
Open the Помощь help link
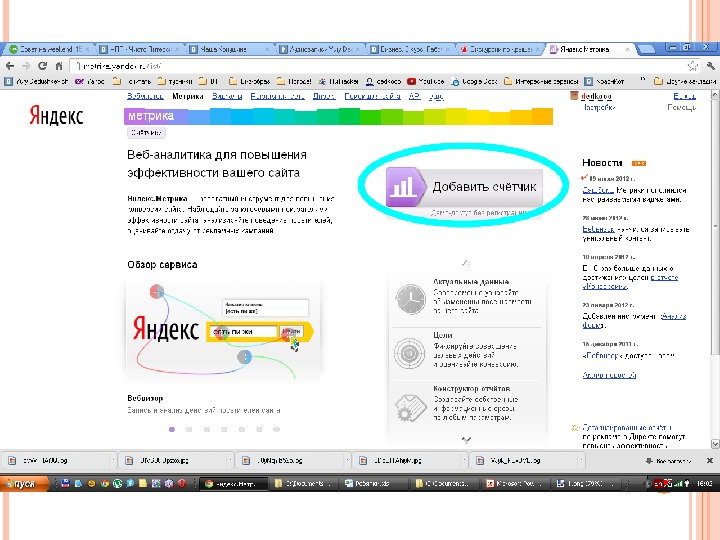point(682,107)
